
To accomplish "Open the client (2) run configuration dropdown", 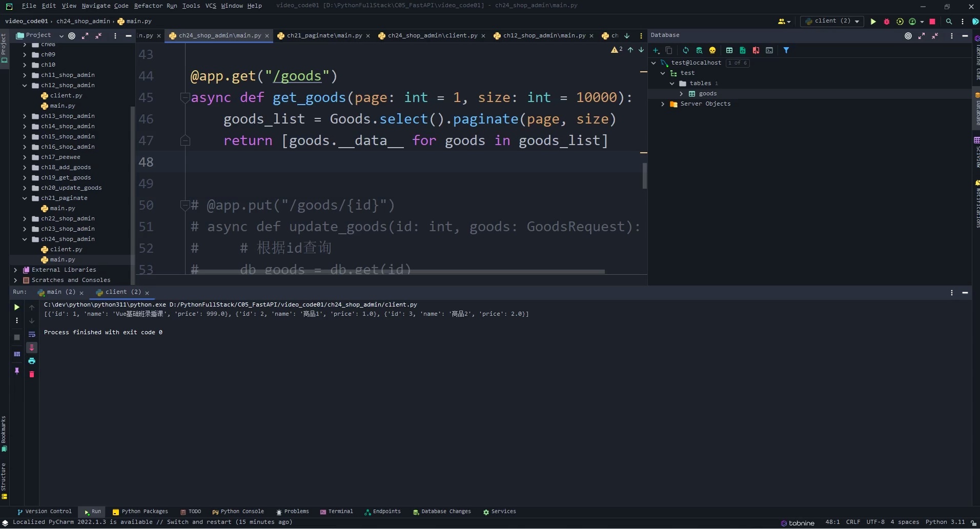I will 856,22.
